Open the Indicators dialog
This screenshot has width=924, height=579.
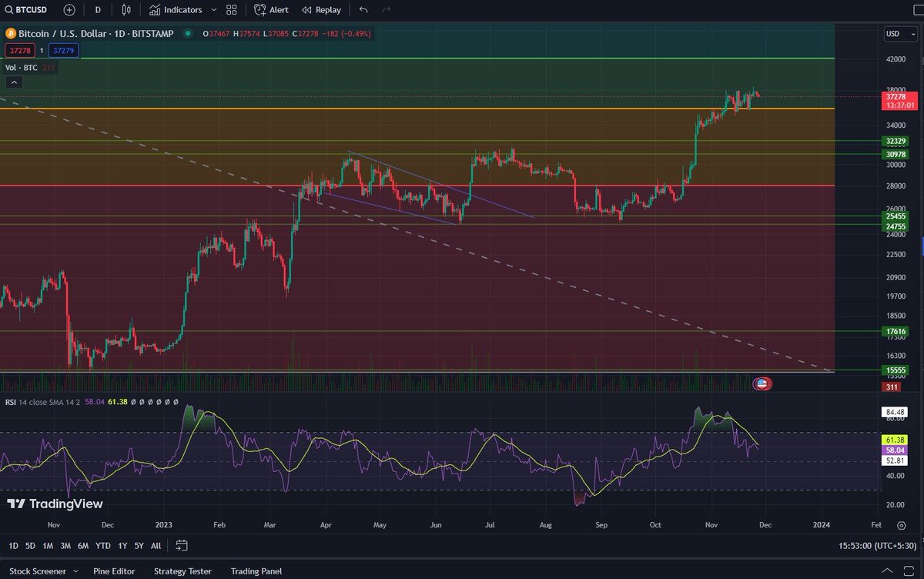(176, 10)
